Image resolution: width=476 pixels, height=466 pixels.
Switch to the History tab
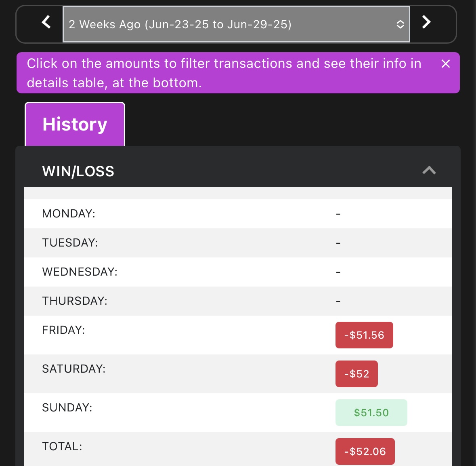[x=75, y=124]
